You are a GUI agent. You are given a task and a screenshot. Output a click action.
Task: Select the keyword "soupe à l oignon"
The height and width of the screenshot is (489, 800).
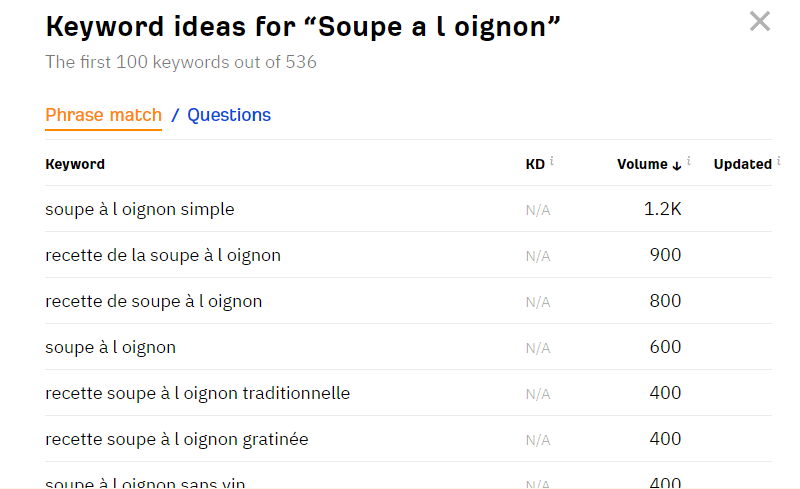point(110,347)
